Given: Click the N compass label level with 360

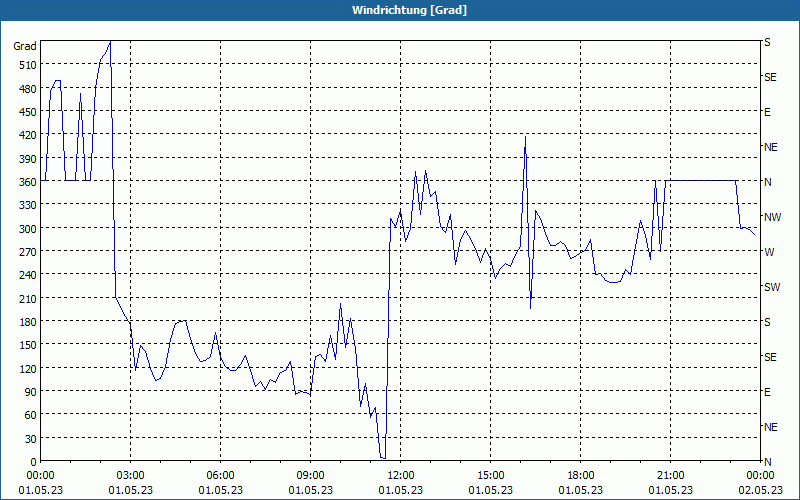Looking at the screenshot, I should coord(768,182).
